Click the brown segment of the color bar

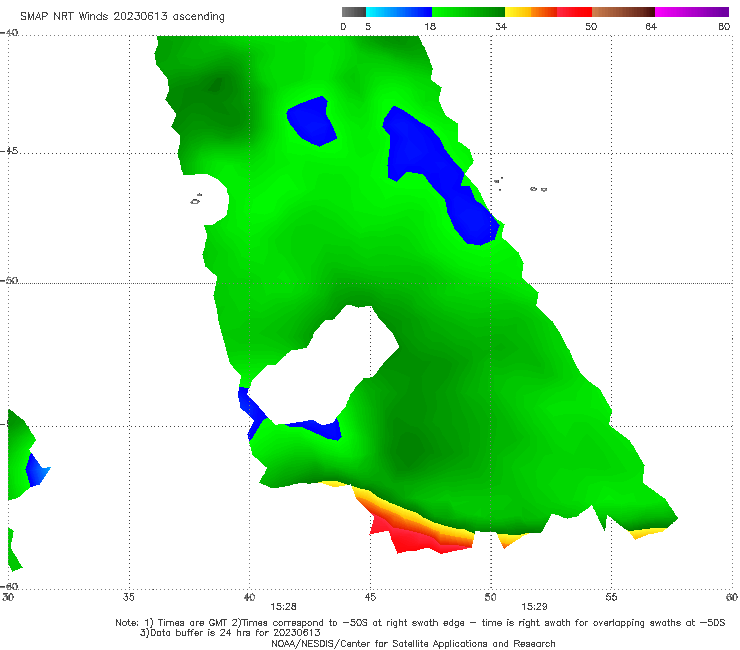(x=623, y=12)
